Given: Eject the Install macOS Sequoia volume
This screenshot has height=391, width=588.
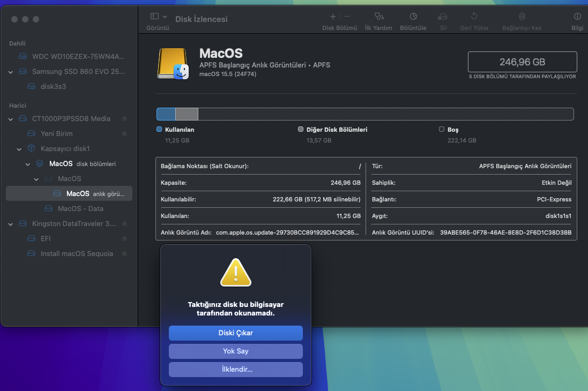Looking at the screenshot, I should [124, 253].
